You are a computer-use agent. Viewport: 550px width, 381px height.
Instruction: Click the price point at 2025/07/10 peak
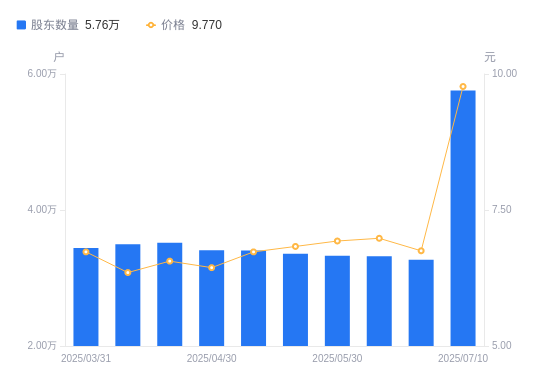point(463,87)
